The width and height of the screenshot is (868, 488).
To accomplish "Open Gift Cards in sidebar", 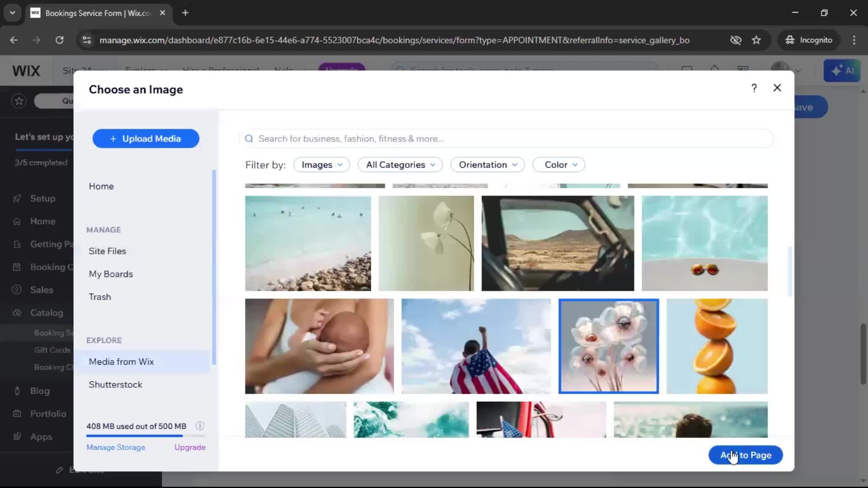I will [x=52, y=350].
